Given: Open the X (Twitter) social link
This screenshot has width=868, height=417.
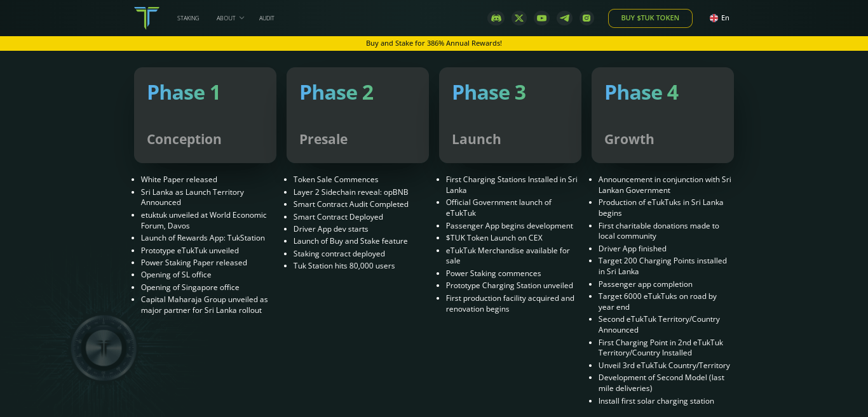Looking at the screenshot, I should [519, 18].
